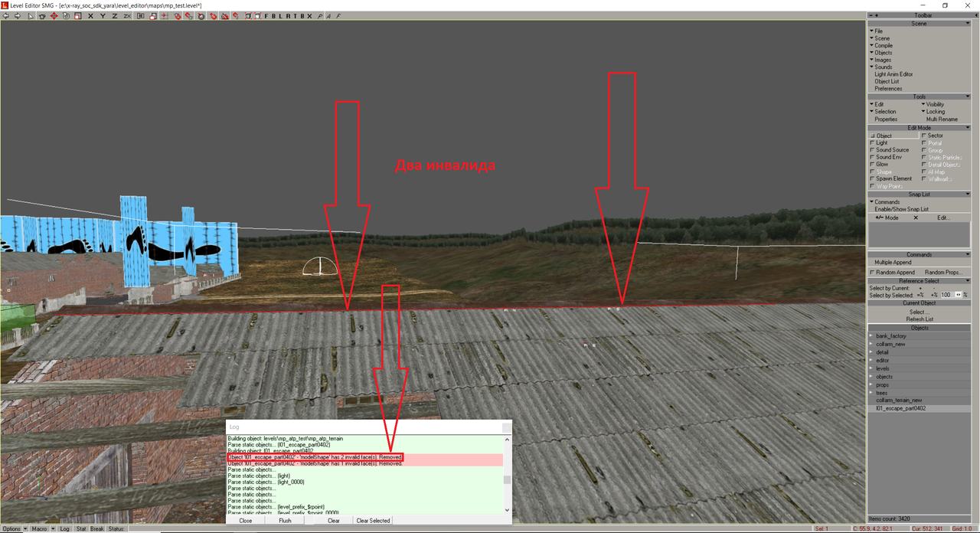The width and height of the screenshot is (980, 533).
Task: Switch to Right view R
Action: [x=288, y=16]
